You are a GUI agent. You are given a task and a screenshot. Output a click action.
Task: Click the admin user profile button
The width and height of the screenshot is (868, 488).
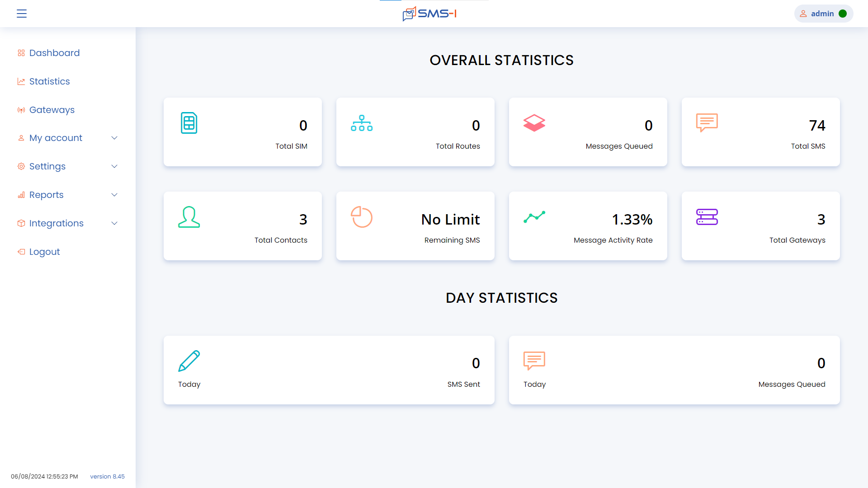823,13
